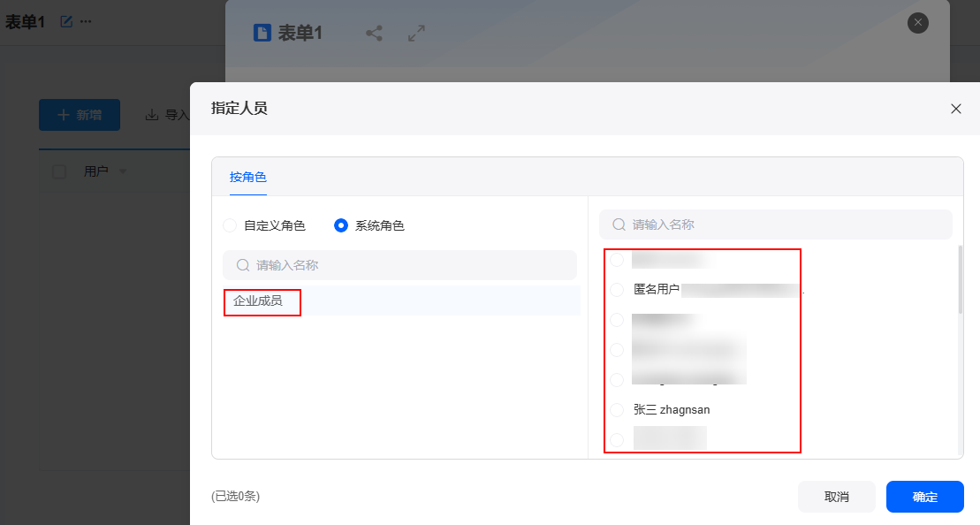This screenshot has height=525, width=980.
Task: Click the magnifier icon in the member search box
Action: pos(619,224)
